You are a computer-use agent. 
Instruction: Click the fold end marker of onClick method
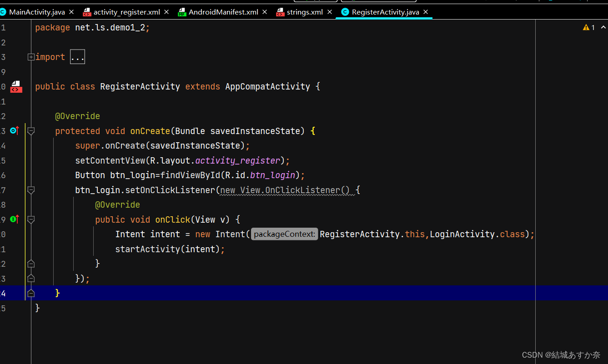(x=31, y=264)
